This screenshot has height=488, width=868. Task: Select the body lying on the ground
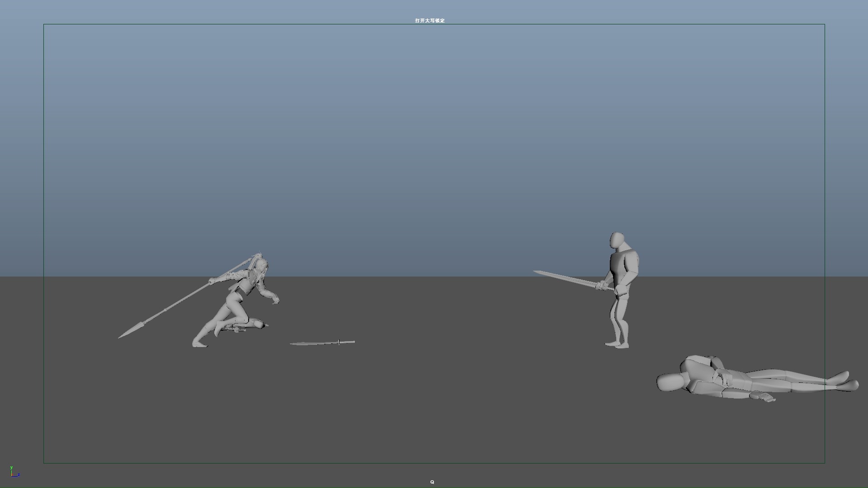click(757, 379)
